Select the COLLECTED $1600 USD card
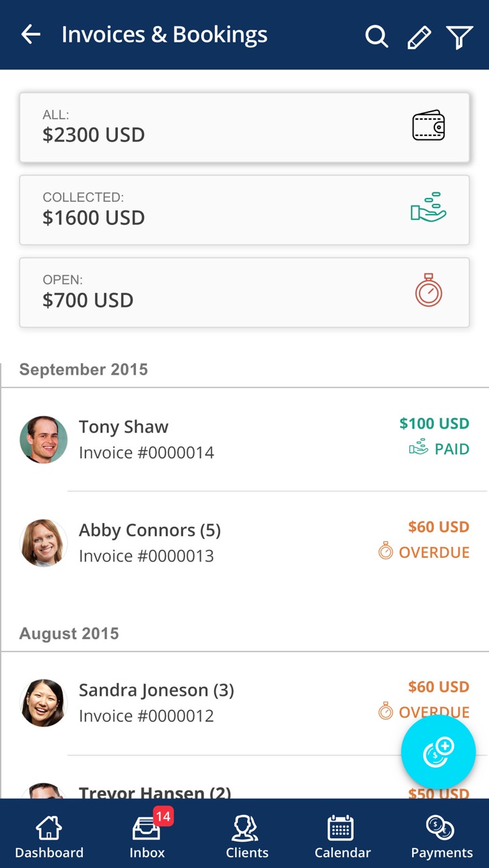Screen dimensions: 489x868 [244, 210]
